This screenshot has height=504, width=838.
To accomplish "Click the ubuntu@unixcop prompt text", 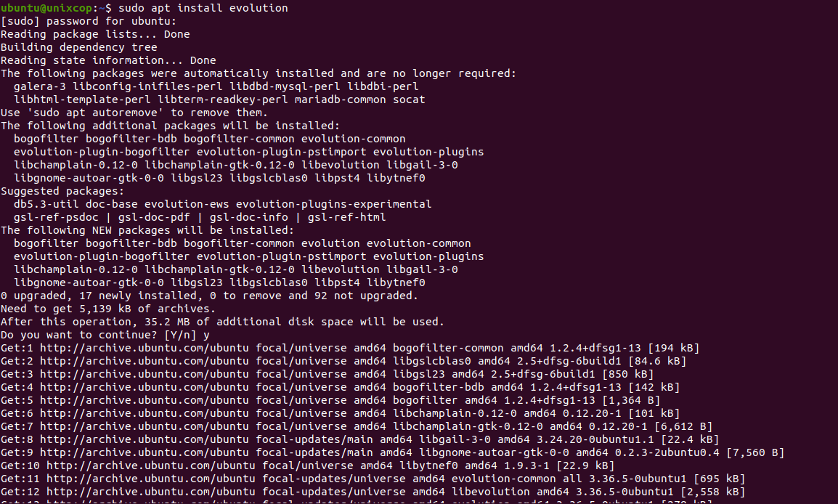I will point(46,8).
